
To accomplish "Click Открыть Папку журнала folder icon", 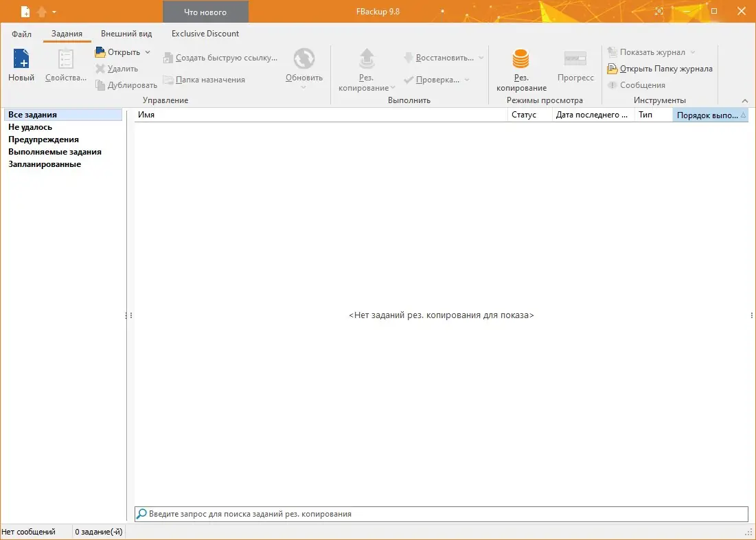I will coord(612,69).
